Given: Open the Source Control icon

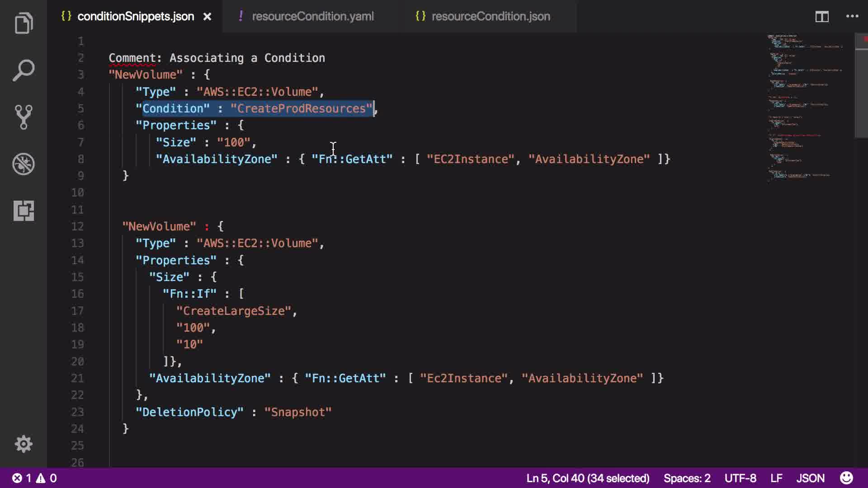Looking at the screenshot, I should [24, 117].
